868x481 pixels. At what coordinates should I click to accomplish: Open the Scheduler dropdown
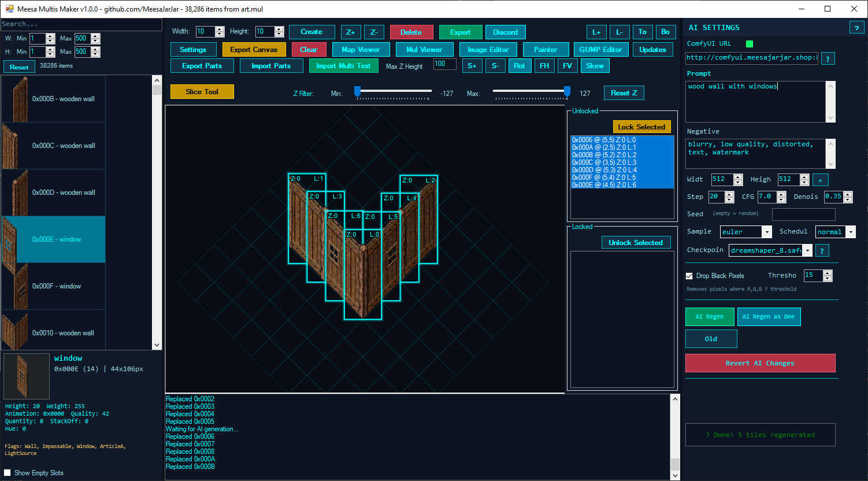pyautogui.click(x=851, y=232)
